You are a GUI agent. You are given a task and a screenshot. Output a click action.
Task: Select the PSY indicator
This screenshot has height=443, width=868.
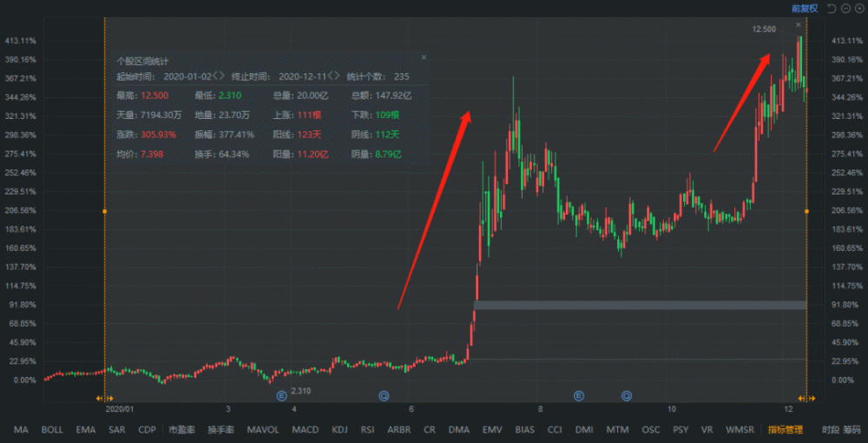click(681, 430)
